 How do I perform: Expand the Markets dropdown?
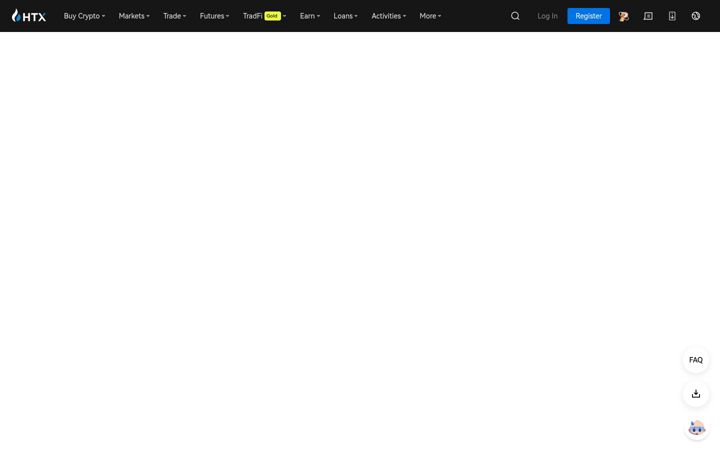pyautogui.click(x=134, y=16)
